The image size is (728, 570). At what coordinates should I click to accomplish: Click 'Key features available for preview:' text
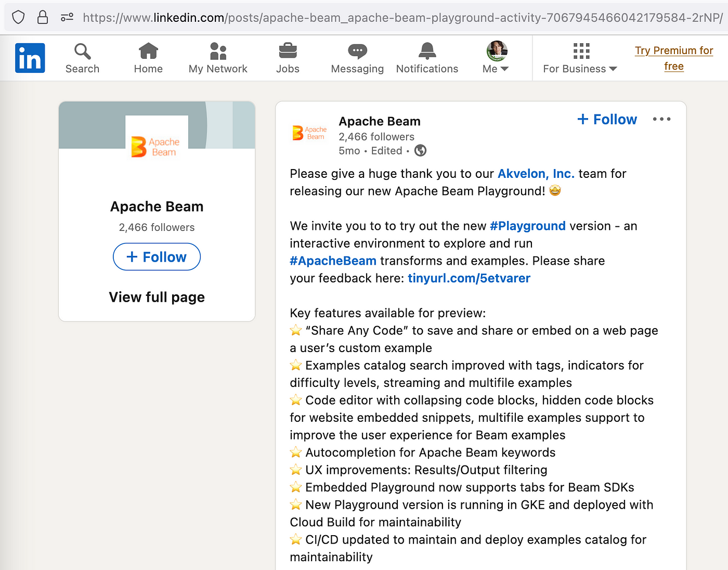point(388,313)
